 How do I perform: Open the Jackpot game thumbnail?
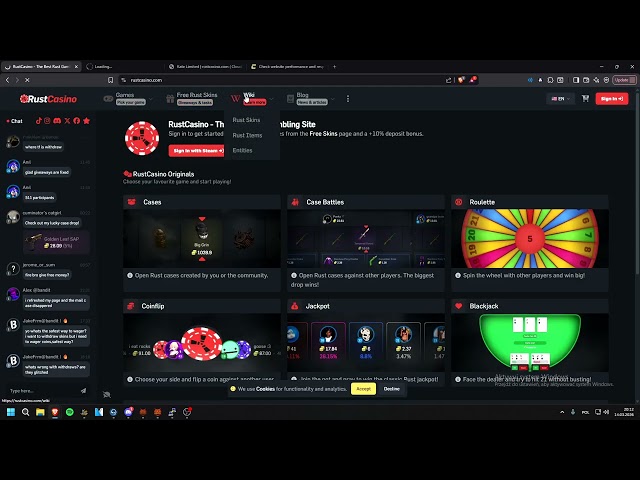pyautogui.click(x=366, y=342)
